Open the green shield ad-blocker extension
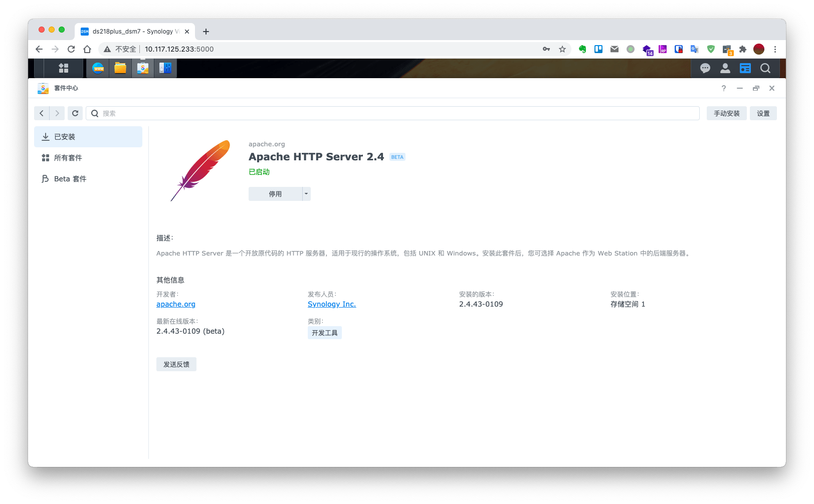 tap(711, 49)
